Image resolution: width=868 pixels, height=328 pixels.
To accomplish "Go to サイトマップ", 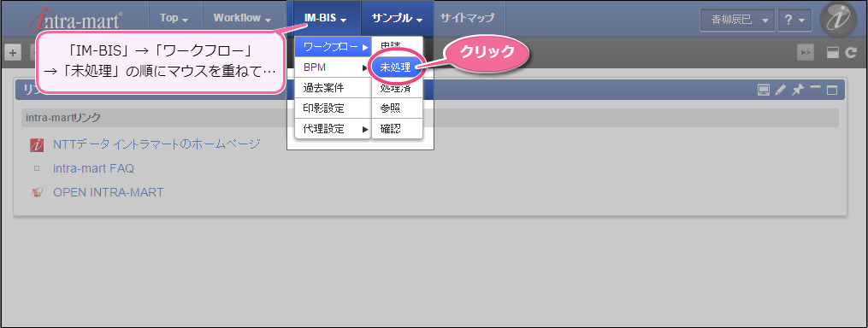I will (467, 18).
